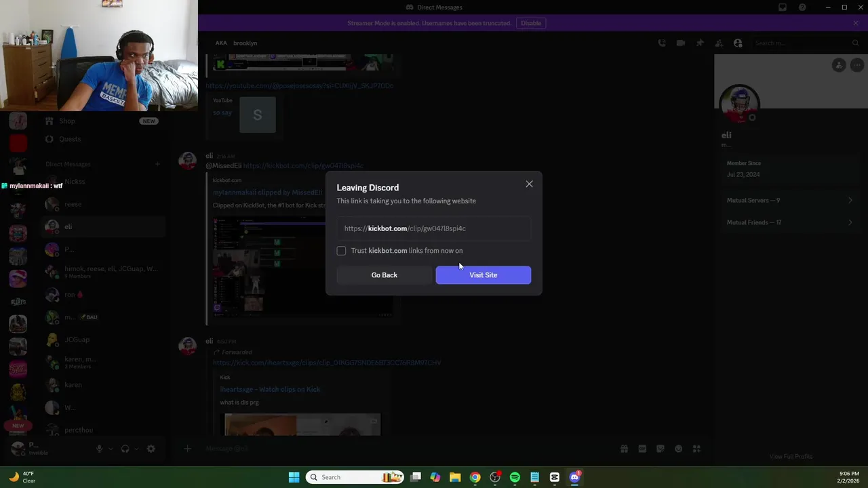Image resolution: width=868 pixels, height=488 pixels.
Task: Open Google Chrome from taskbar
Action: pyautogui.click(x=475, y=477)
